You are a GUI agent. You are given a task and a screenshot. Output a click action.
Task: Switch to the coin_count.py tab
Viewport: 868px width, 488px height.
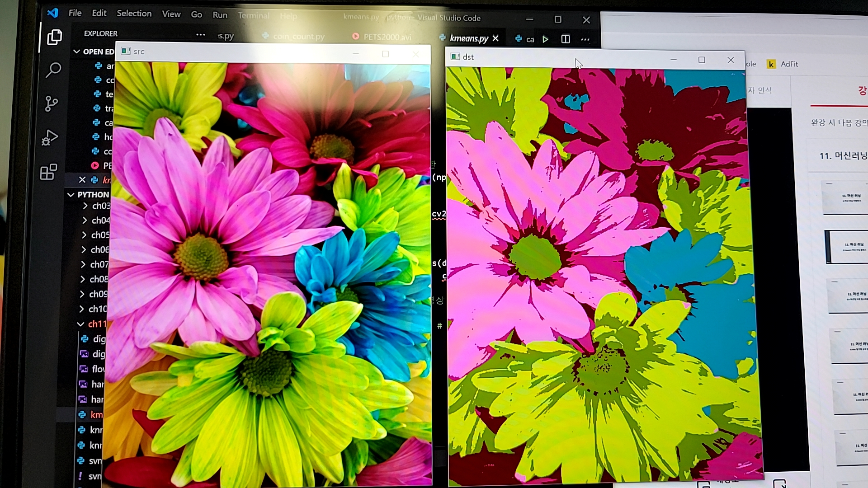point(298,37)
